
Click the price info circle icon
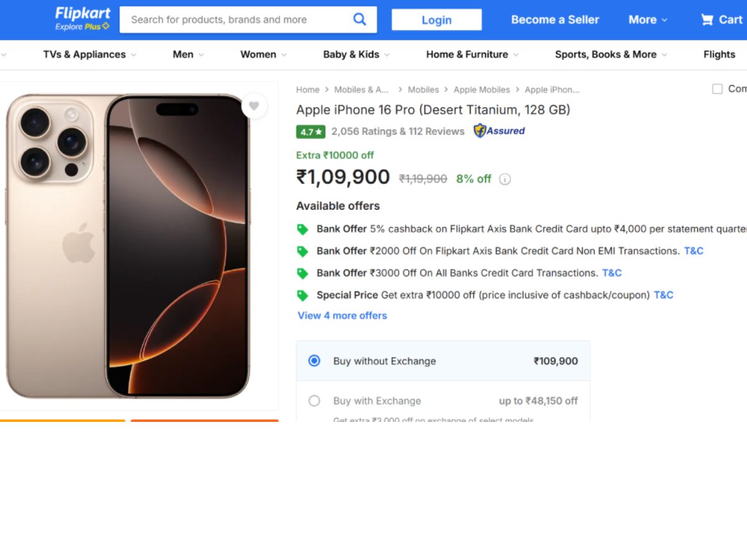[x=505, y=179]
